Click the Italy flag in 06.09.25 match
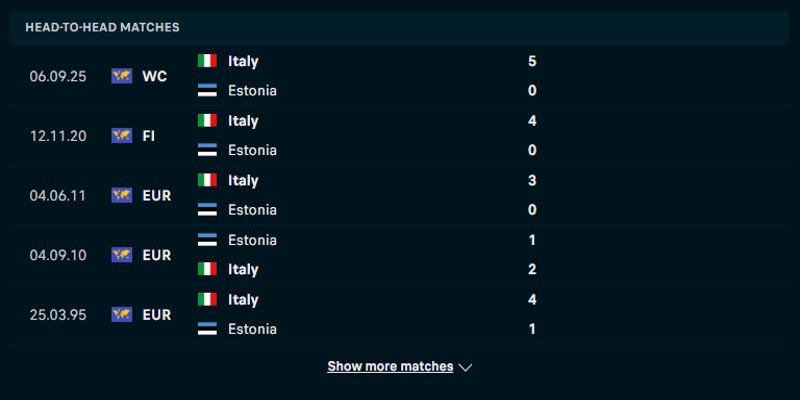 208,61
